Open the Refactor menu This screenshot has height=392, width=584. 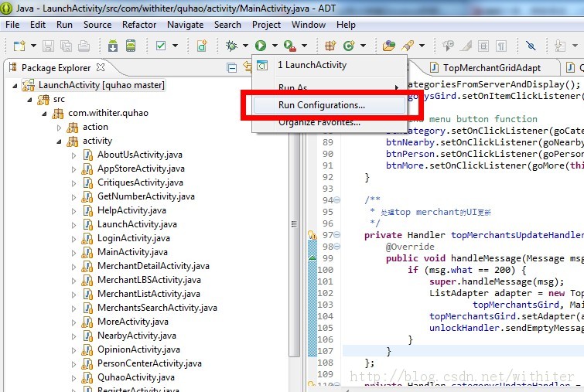click(139, 25)
